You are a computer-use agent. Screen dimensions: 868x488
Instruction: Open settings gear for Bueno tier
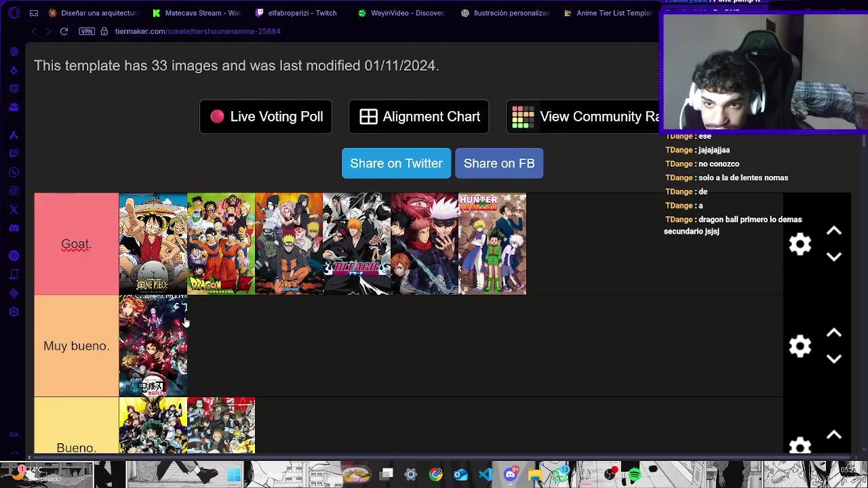click(x=800, y=445)
